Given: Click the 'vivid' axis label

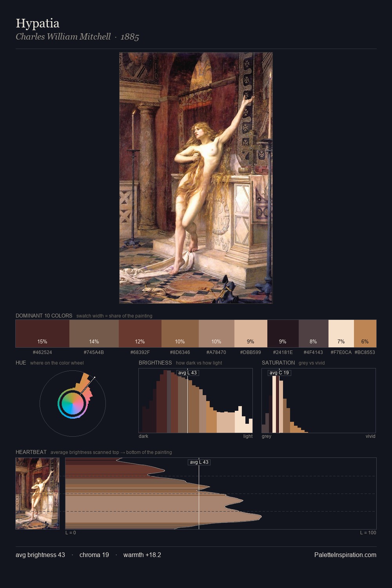Looking at the screenshot, I should (x=370, y=436).
